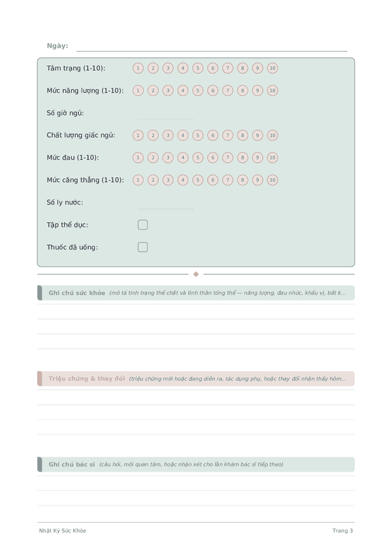Check the Thuốc đã uống box
Image resolution: width=392 pixels, height=554 pixels.
(143, 247)
